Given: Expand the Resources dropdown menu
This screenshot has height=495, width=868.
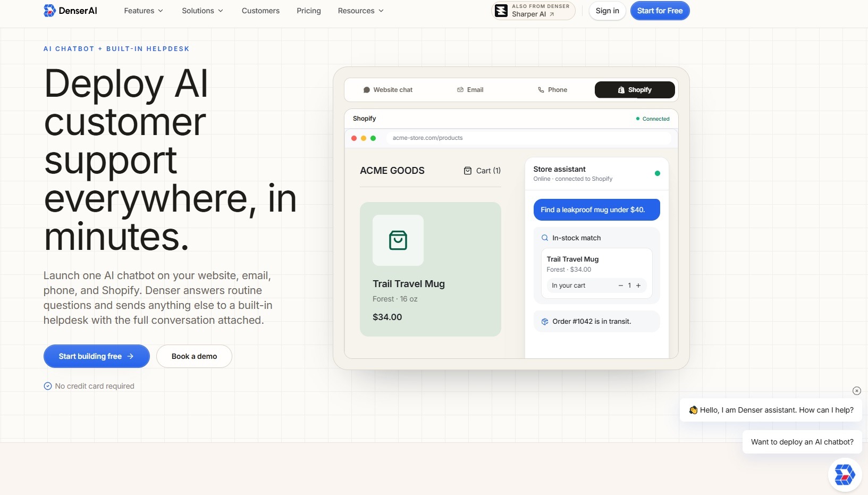Looking at the screenshot, I should tap(361, 11).
